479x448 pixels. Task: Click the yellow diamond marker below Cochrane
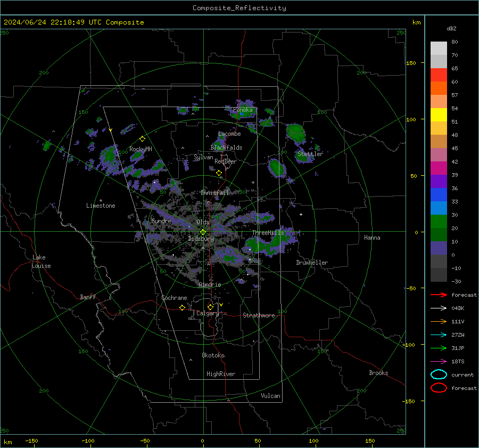point(182,308)
